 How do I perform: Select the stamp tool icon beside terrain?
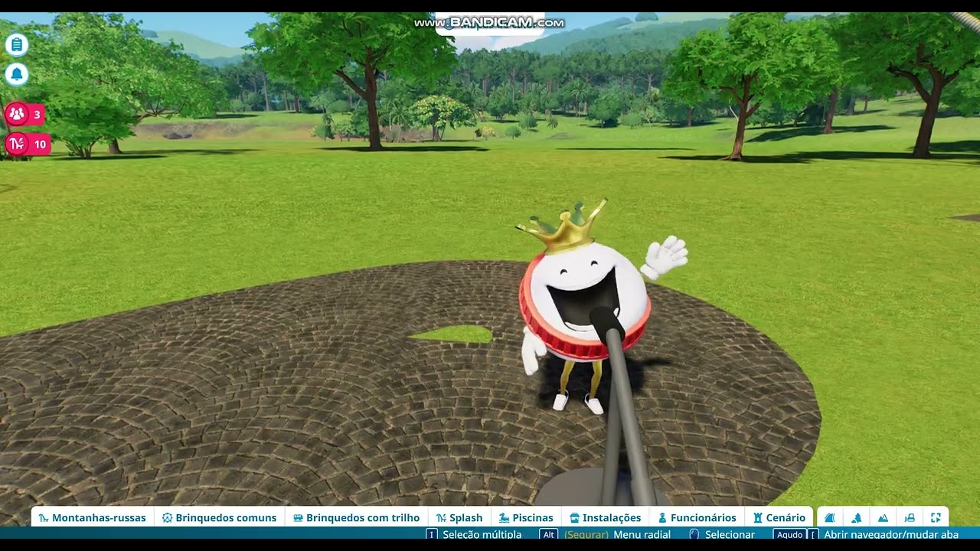click(x=910, y=518)
